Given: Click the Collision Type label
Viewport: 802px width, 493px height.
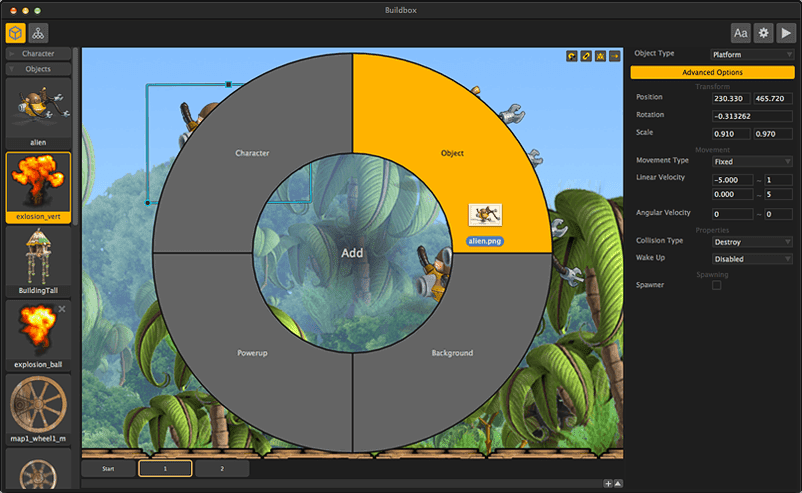Looking at the screenshot, I should tap(659, 240).
